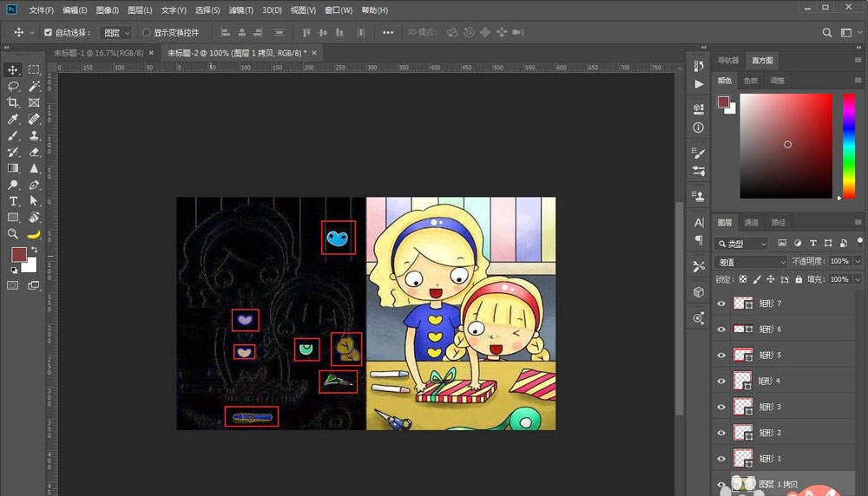Click the Actions play panel icon
This screenshot has width=868, height=496.
(699, 85)
